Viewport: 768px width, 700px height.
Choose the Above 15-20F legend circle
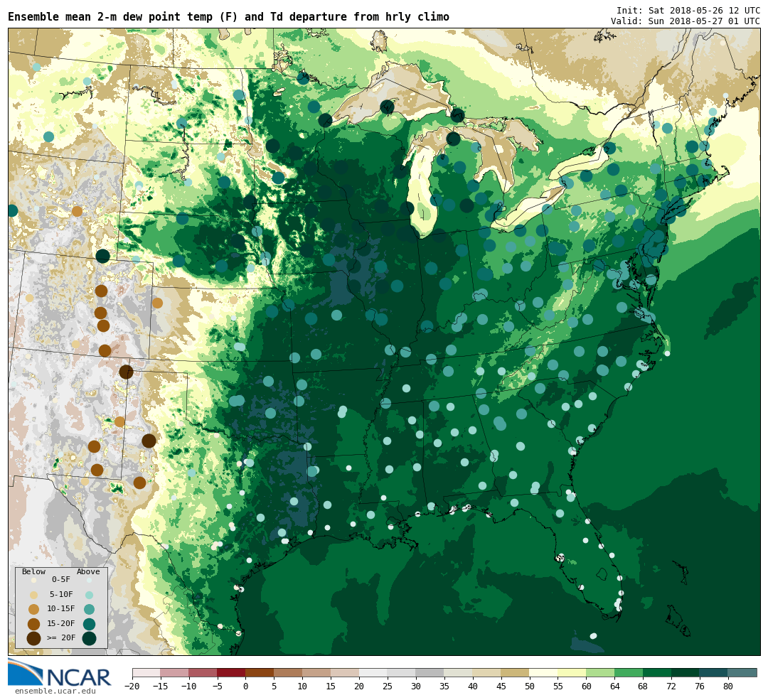click(89, 624)
